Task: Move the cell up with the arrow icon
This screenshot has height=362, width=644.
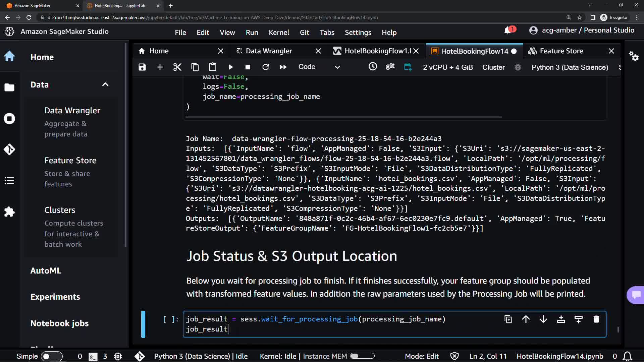Action: (x=526, y=319)
